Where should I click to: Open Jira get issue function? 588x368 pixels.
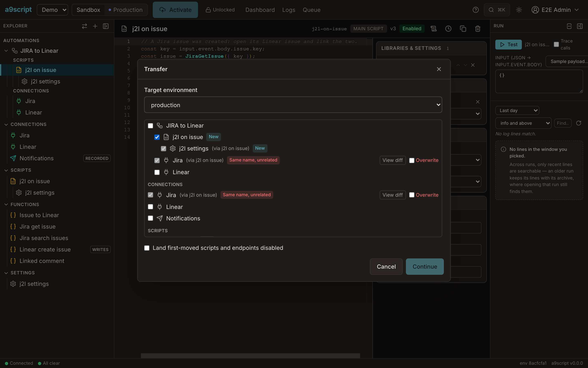[37, 227]
